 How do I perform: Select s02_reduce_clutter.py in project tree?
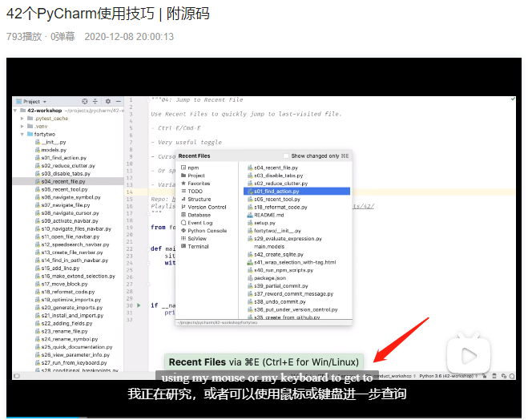65,166
